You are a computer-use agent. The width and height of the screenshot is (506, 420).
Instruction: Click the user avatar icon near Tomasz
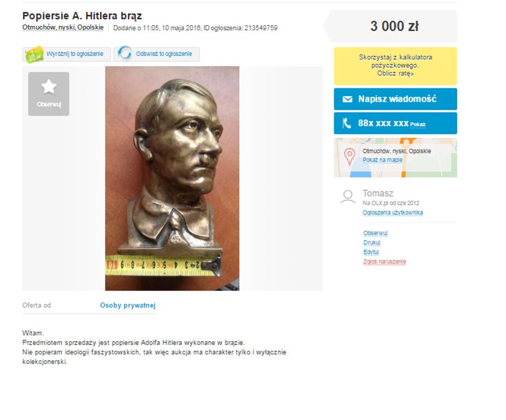pyautogui.click(x=348, y=197)
